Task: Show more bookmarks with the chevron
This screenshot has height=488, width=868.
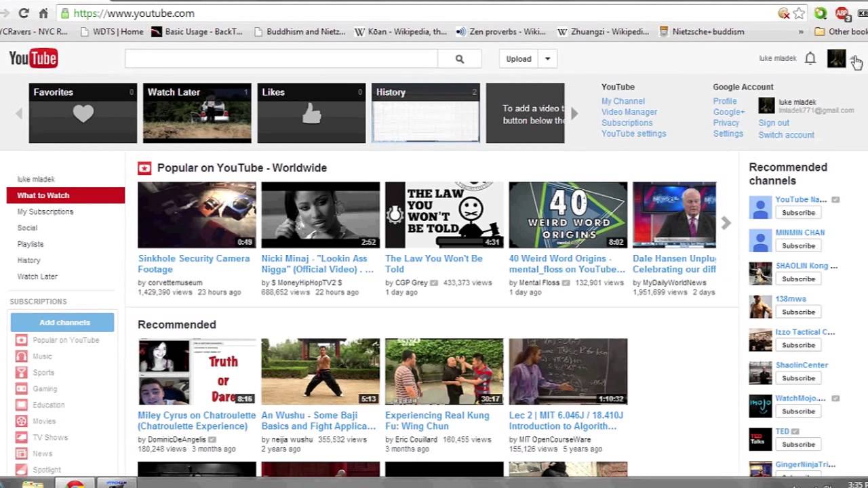Action: point(801,32)
